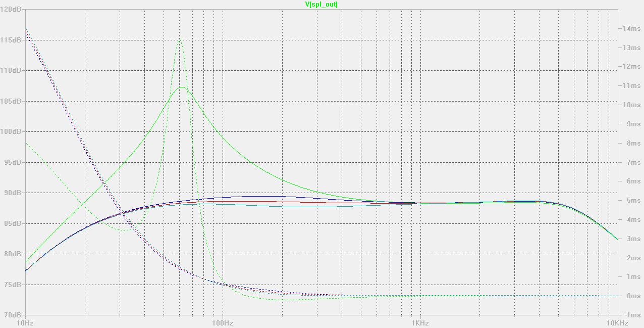Click the 75dB left axis label

(13, 285)
